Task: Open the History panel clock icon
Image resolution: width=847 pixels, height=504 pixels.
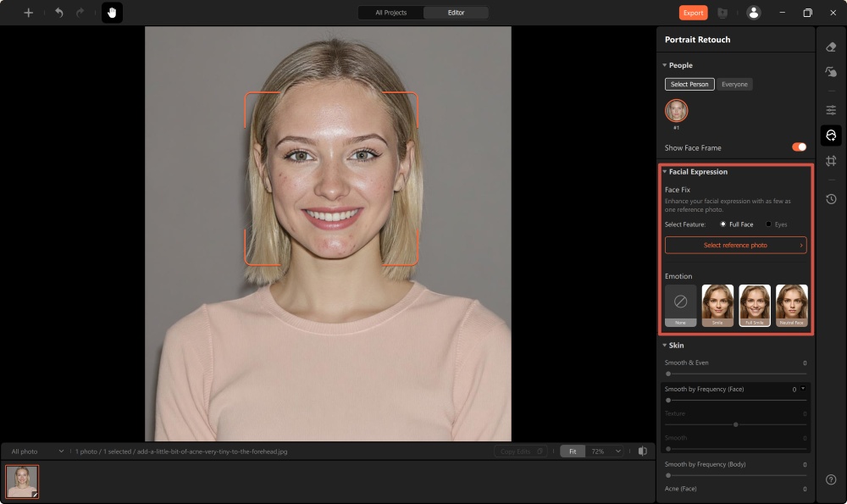Action: click(x=831, y=199)
